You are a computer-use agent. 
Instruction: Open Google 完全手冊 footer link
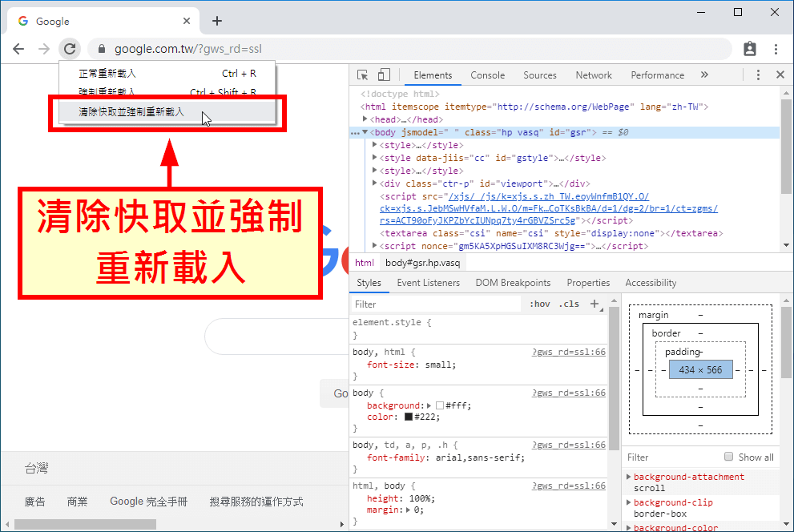tap(148, 502)
